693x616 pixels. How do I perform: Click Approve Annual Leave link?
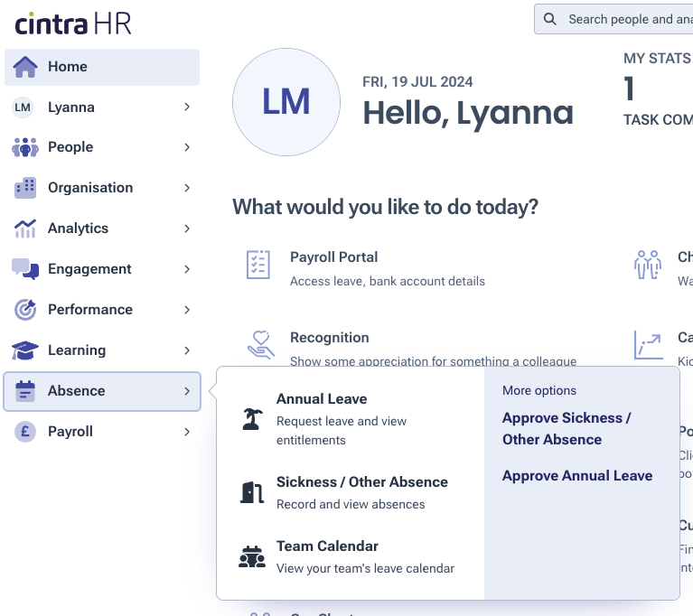pyautogui.click(x=576, y=476)
